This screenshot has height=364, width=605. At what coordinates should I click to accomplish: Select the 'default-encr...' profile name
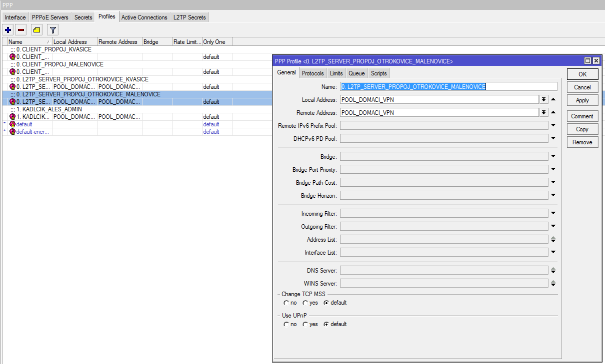(33, 132)
